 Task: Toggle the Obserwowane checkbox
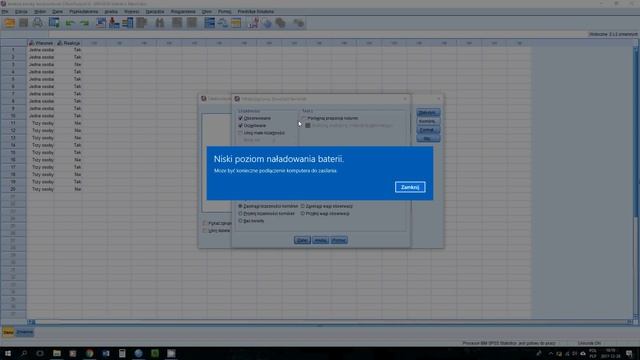coord(240,118)
